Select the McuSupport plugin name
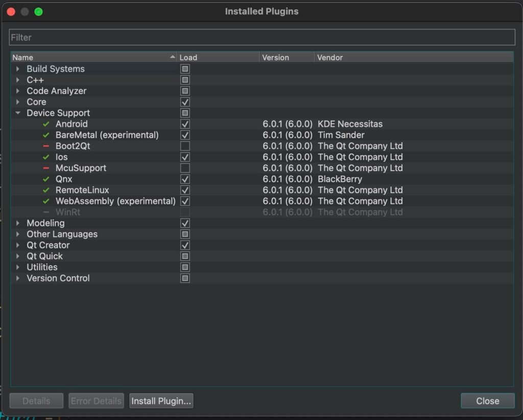Screen dimensions: 523x420 coord(81,168)
